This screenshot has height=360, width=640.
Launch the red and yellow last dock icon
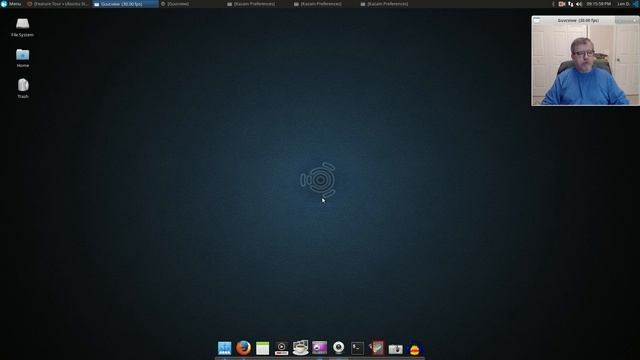tap(415, 349)
